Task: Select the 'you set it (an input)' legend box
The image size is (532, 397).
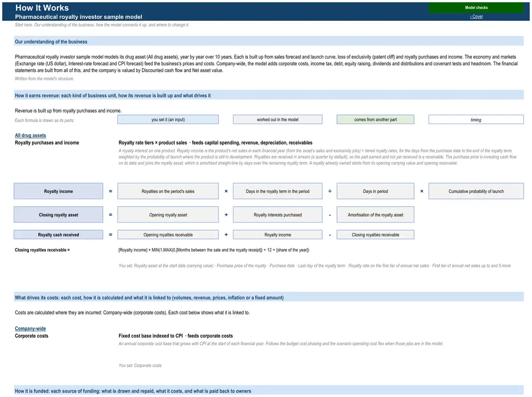Action: [168, 119]
